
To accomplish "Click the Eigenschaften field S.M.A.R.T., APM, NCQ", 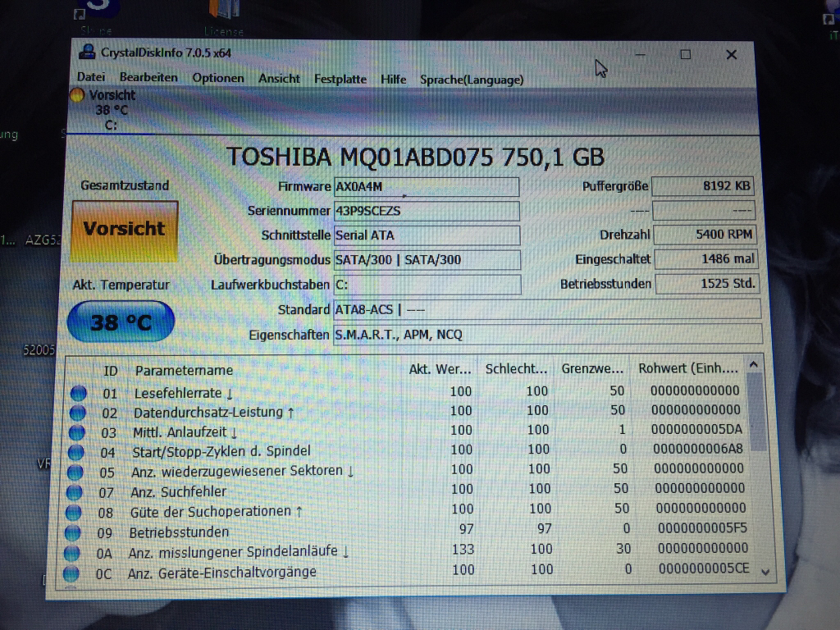I will tap(547, 335).
